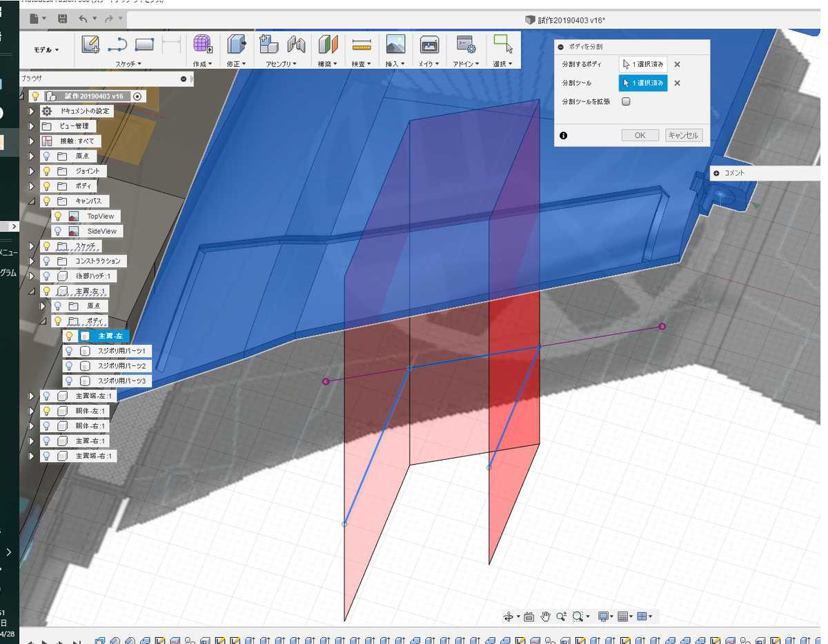828x644 pixels.
Task: Expand the ビュー管理 tree node
Action: click(x=31, y=126)
